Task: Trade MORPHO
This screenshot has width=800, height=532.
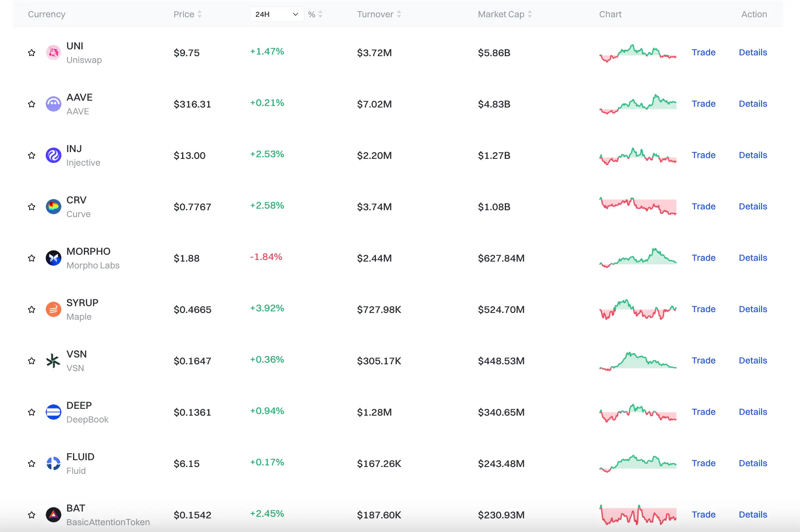Action: pyautogui.click(x=703, y=258)
